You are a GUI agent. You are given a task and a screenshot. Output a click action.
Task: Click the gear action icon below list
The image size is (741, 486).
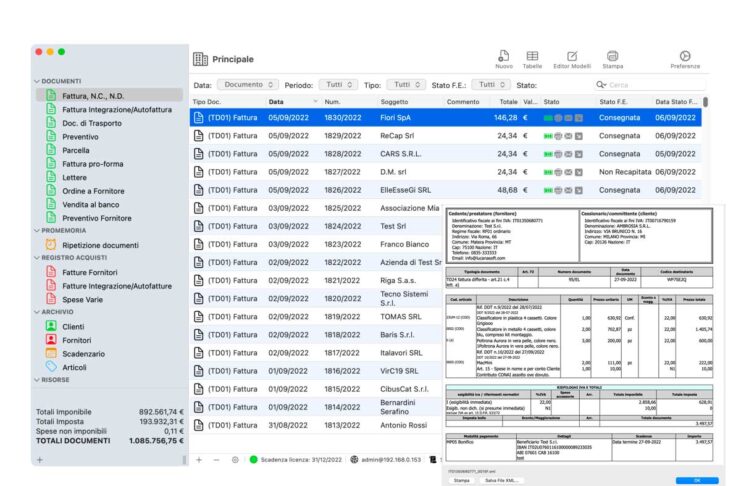235,460
